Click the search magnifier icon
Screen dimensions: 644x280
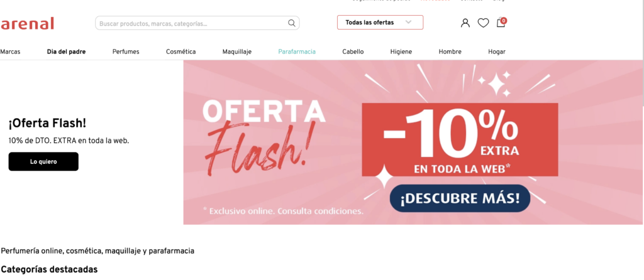[x=292, y=23]
